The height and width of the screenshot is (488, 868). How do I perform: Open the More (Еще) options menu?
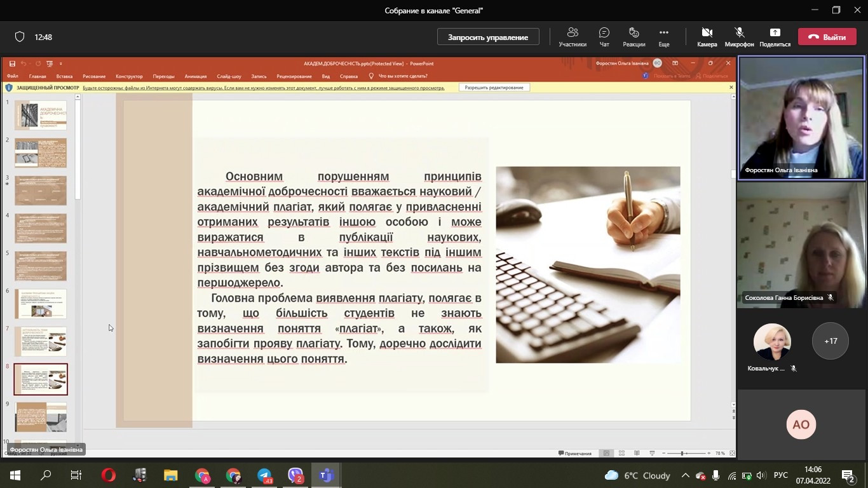(x=664, y=37)
